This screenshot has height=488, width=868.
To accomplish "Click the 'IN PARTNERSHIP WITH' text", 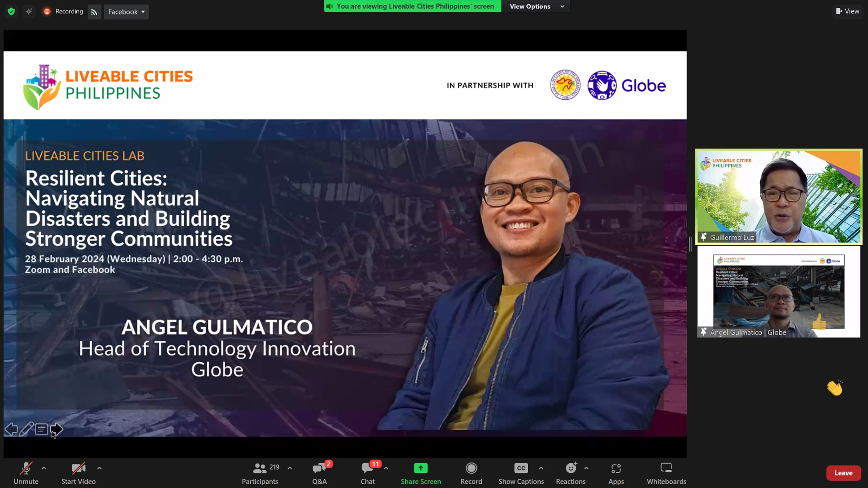I will click(490, 85).
